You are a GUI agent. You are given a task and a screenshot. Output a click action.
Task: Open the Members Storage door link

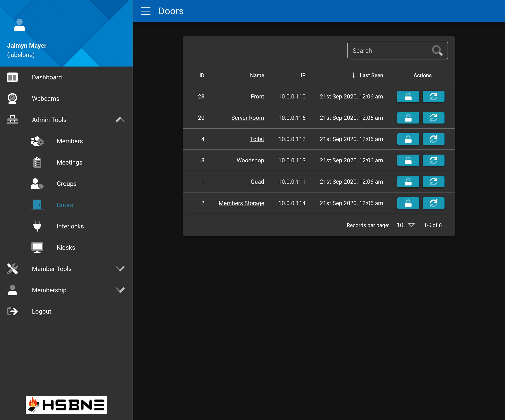241,203
